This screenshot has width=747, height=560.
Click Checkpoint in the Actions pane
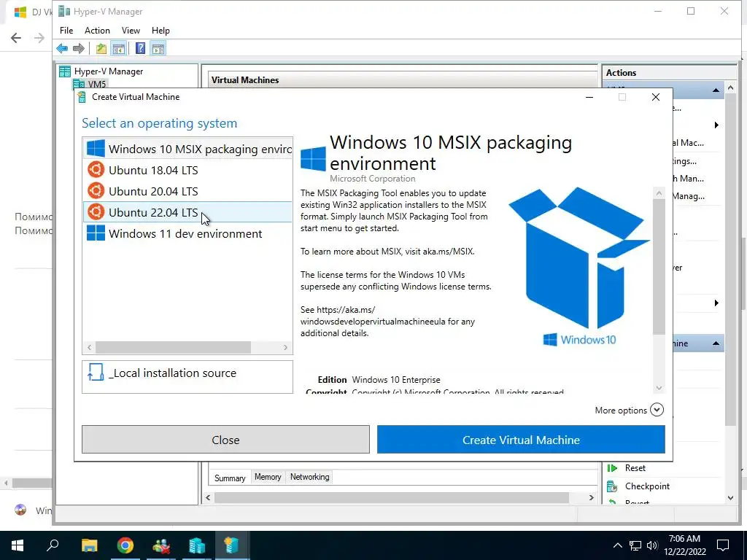pyautogui.click(x=647, y=486)
